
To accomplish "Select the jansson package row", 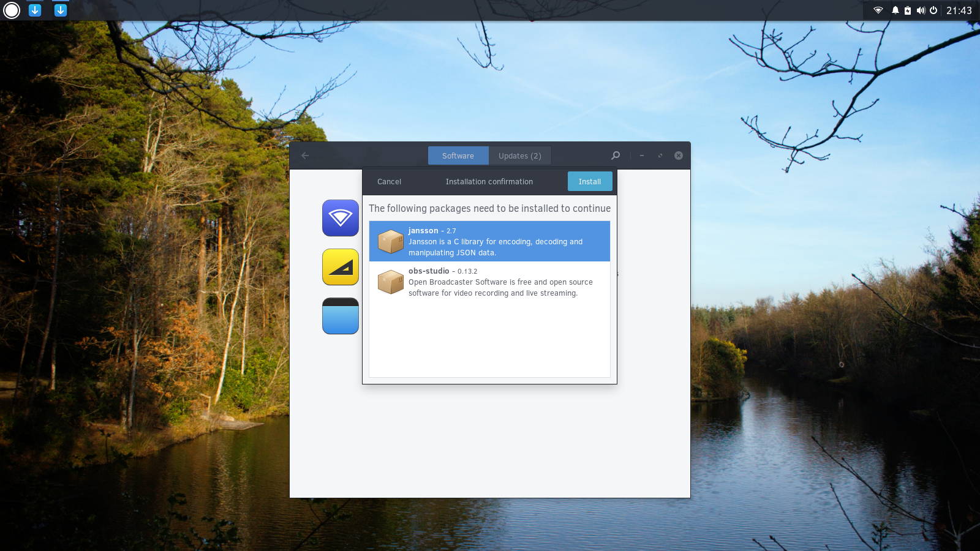I will [x=489, y=241].
